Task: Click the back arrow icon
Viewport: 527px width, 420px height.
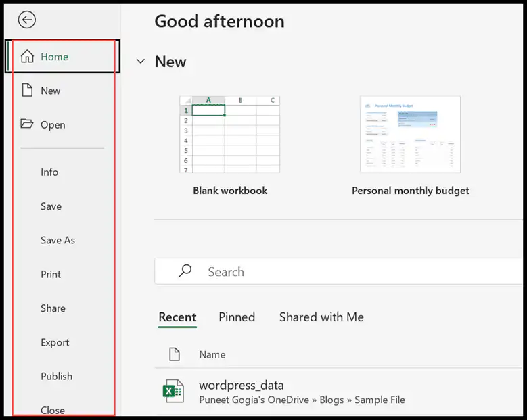Action: [27, 20]
